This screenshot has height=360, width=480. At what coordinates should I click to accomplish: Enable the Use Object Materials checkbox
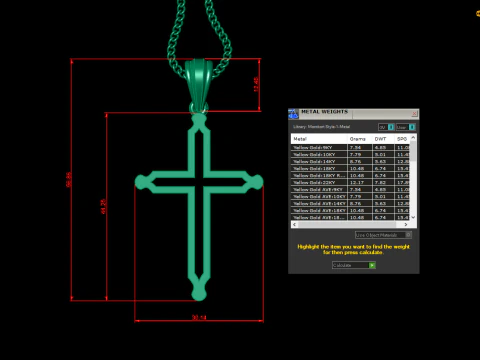click(x=408, y=235)
